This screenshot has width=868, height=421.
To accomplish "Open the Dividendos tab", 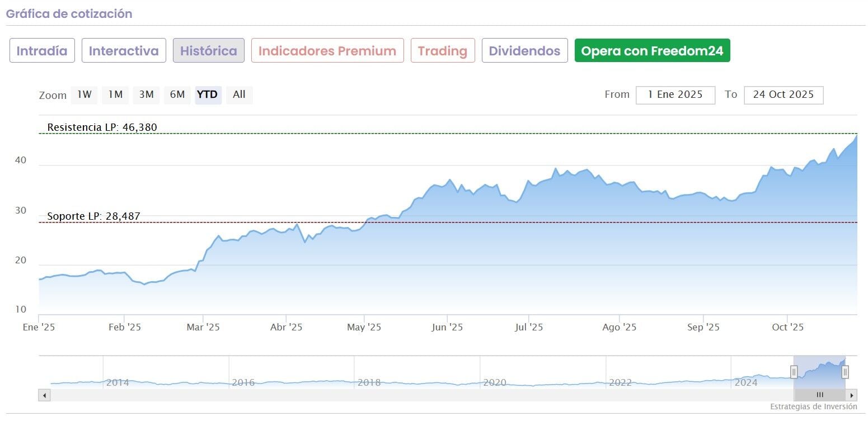I will (x=524, y=51).
